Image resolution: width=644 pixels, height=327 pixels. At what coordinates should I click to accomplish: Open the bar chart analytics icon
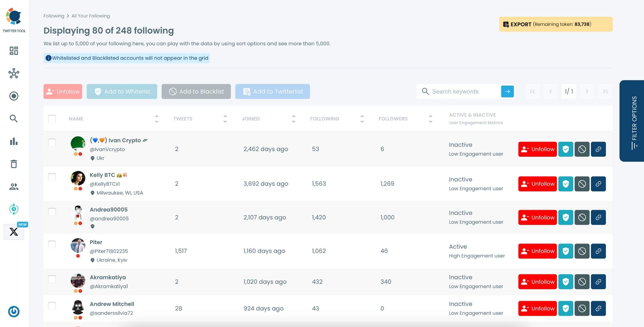tap(14, 141)
